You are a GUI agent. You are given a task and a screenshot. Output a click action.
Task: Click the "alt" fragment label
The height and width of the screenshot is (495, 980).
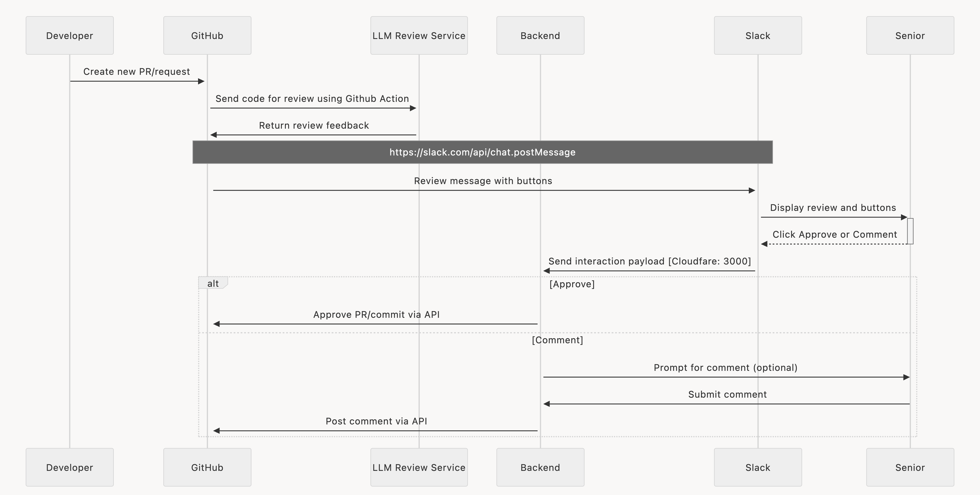point(213,283)
